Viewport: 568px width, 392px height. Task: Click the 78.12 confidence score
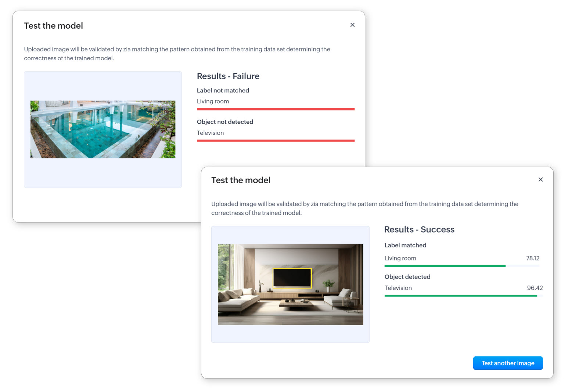pyautogui.click(x=532, y=258)
